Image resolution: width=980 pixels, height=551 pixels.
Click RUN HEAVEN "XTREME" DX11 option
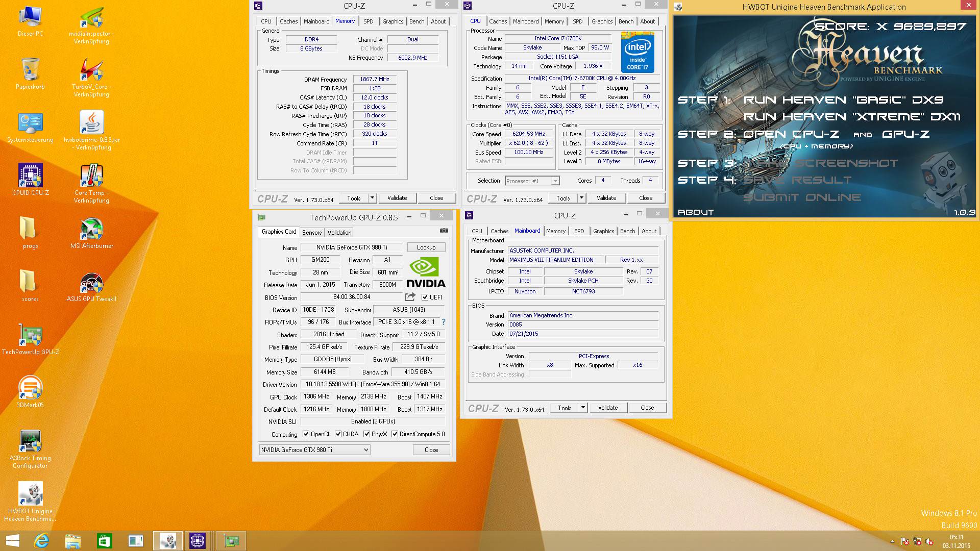pyautogui.click(x=852, y=117)
